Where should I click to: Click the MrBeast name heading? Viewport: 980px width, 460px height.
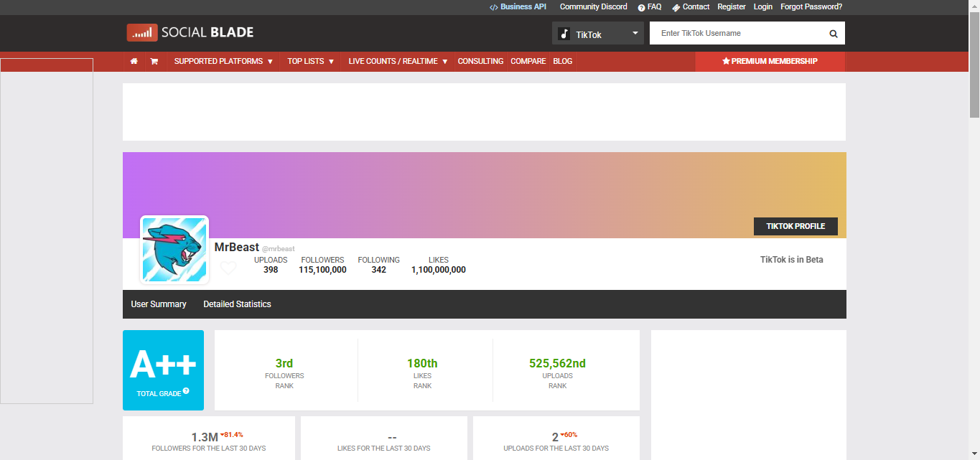237,247
